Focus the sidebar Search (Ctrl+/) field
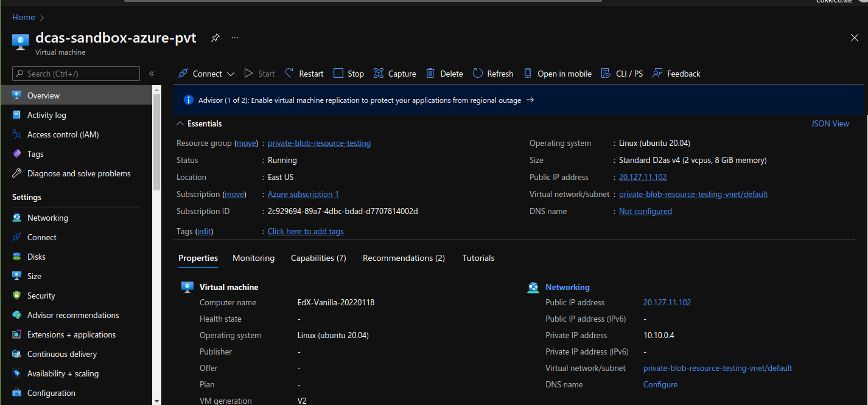This screenshot has width=868, height=405. pyautogui.click(x=76, y=74)
